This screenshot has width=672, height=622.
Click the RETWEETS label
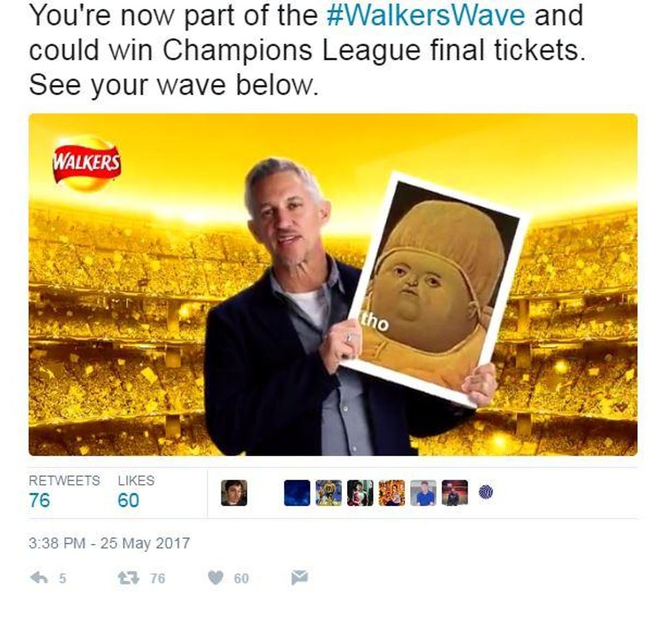tap(64, 481)
